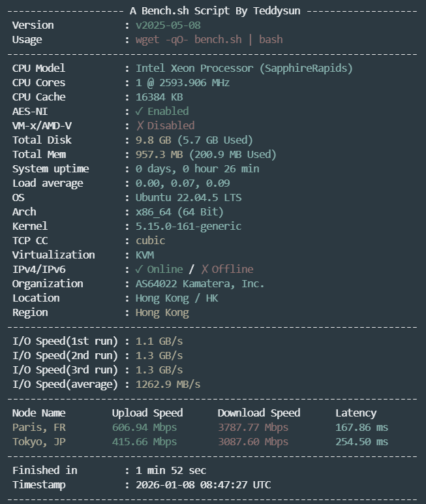Click the Tokyo, JP node name

tap(39, 441)
